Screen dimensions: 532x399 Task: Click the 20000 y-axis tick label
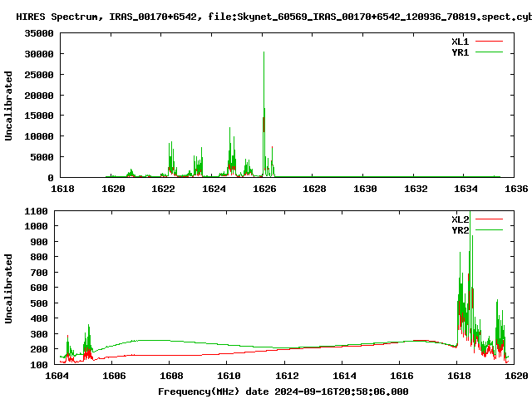pyautogui.click(x=39, y=96)
